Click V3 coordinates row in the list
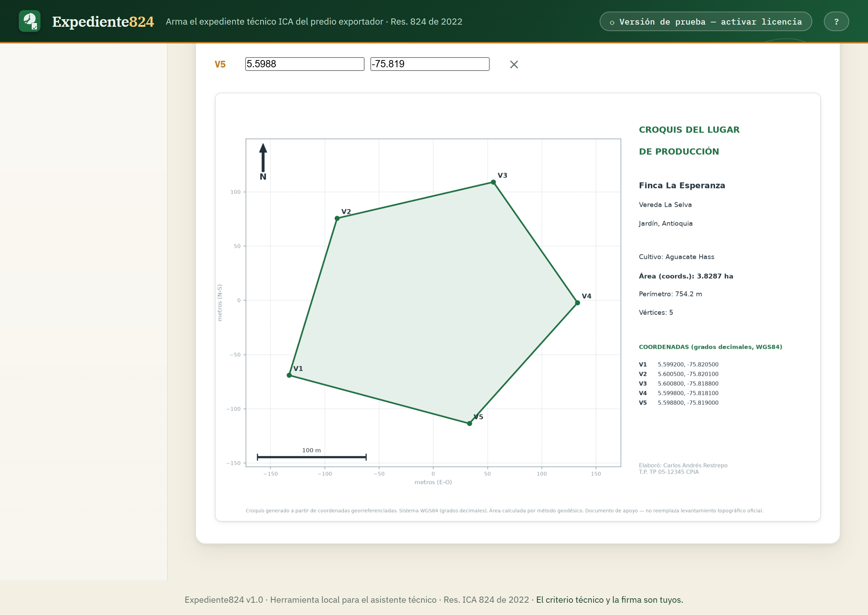The height and width of the screenshot is (615, 868). pyautogui.click(x=679, y=383)
